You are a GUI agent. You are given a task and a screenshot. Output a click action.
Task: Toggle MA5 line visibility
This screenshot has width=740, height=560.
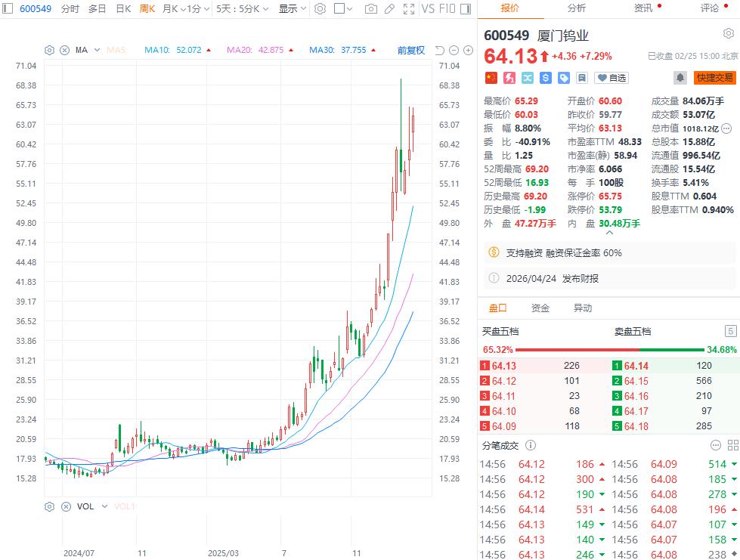click(116, 50)
